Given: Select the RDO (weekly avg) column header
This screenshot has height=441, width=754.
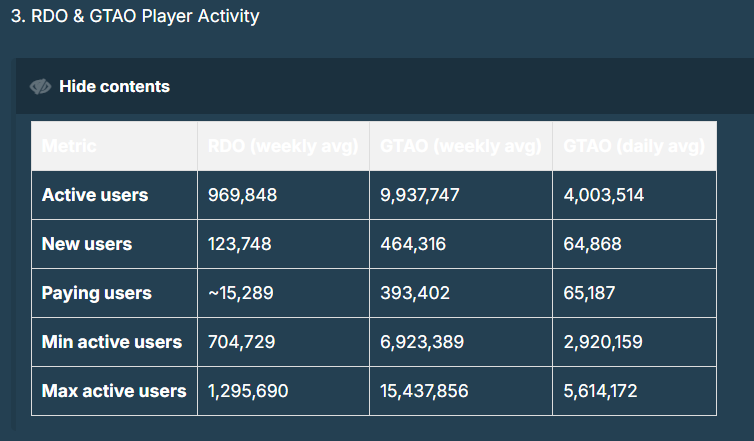Looking at the screenshot, I should point(283,146).
